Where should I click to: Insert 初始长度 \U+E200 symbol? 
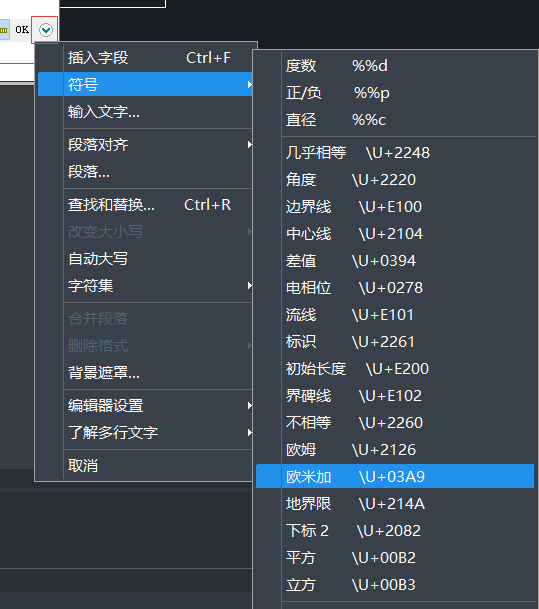click(395, 369)
